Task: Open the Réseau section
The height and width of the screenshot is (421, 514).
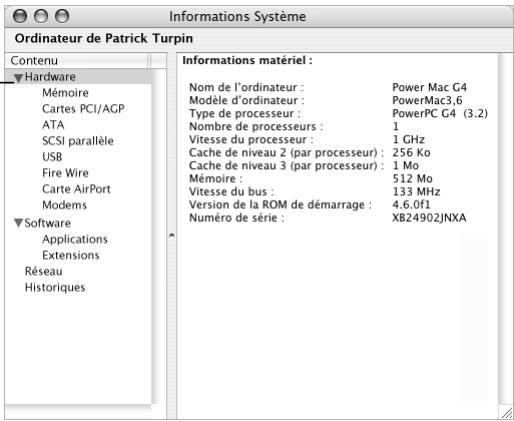Action: (44, 271)
